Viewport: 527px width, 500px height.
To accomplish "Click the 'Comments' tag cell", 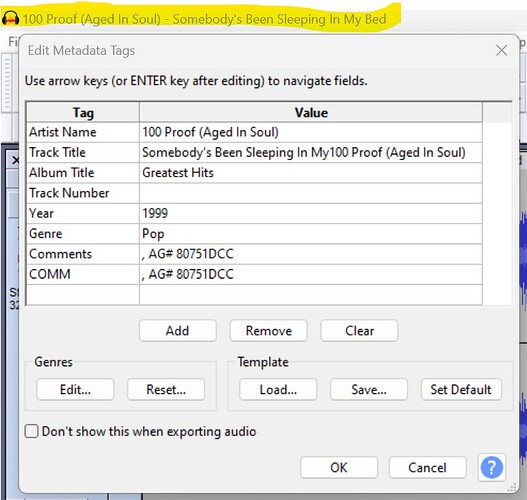I will (x=83, y=254).
